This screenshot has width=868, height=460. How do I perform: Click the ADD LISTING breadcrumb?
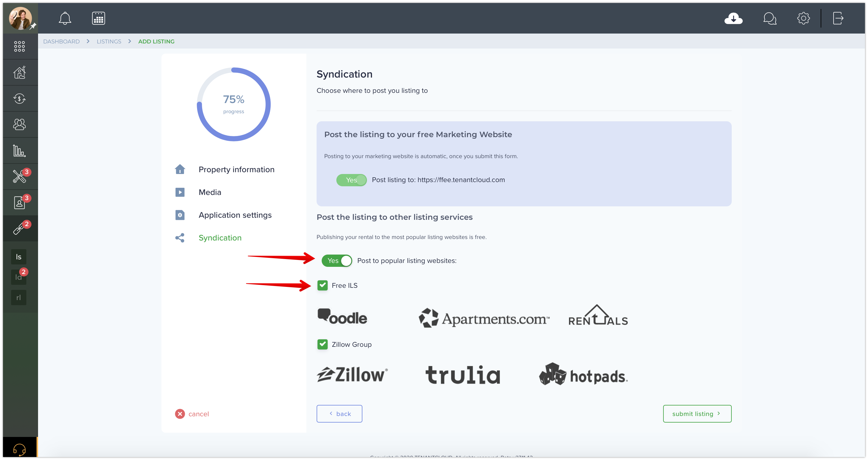point(156,41)
